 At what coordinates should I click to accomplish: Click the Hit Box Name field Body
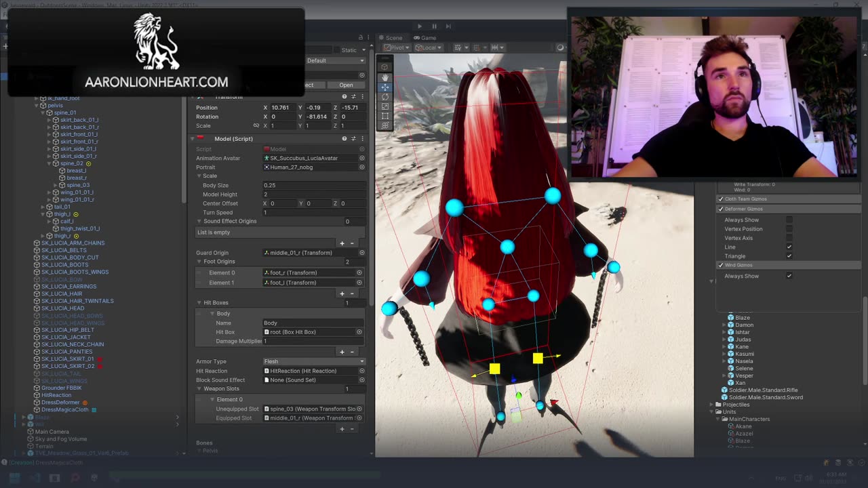point(314,323)
